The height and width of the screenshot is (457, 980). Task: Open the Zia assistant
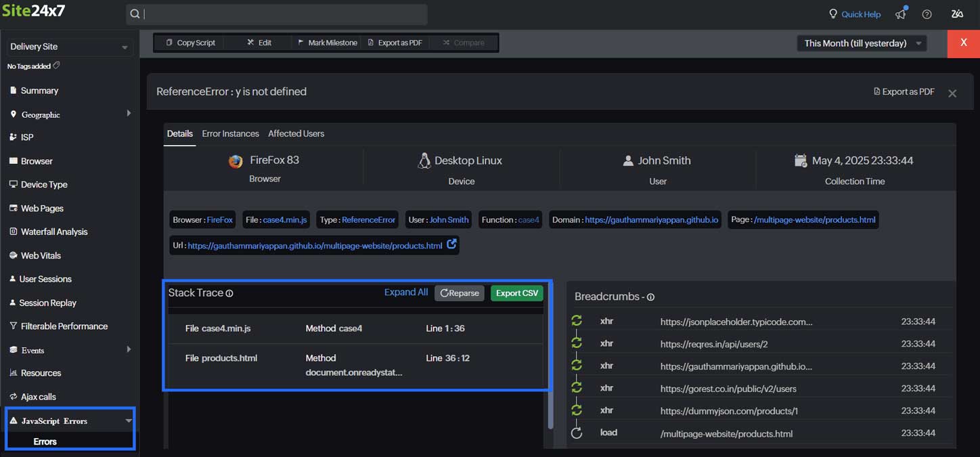tap(957, 14)
